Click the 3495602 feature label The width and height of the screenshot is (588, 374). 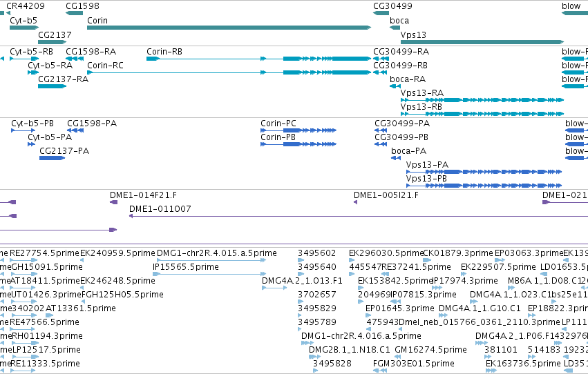point(316,253)
